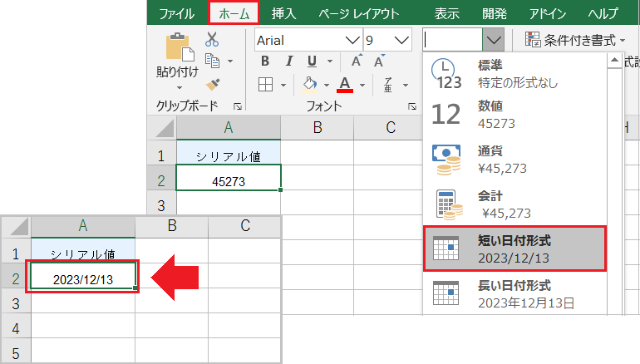Screen dimensions: 640x364
Task: Click the Fill Color paint bucket
Action: click(x=309, y=84)
